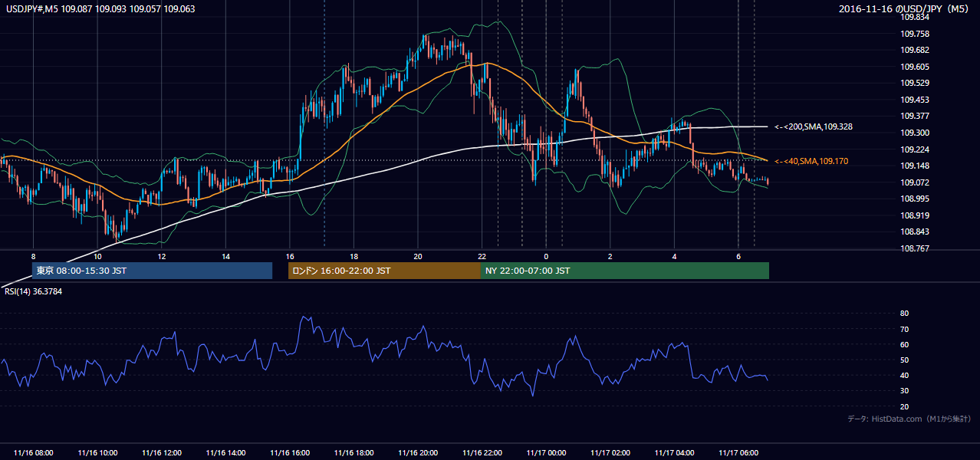Click hour marker 18 under price chart
Viewport: 980px width, 460px height.
click(354, 256)
